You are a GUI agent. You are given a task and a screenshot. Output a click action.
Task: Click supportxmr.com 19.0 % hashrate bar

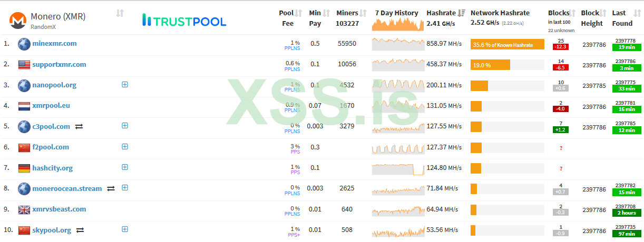click(x=490, y=65)
